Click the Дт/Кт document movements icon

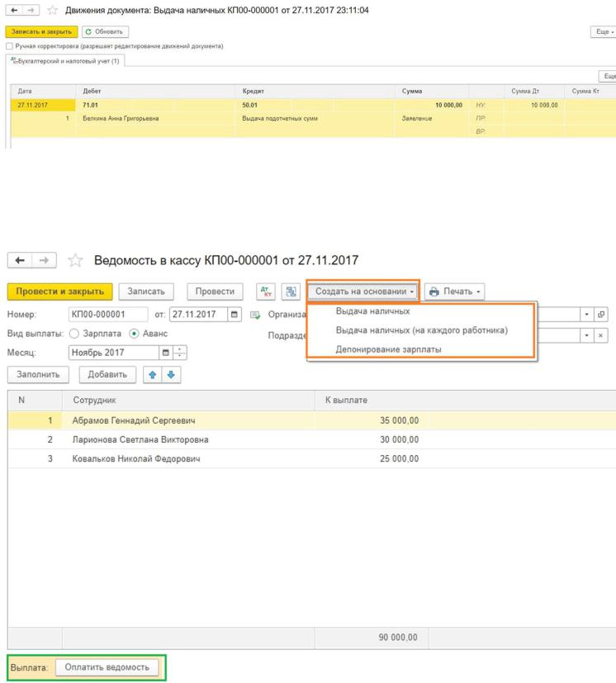[x=267, y=292]
